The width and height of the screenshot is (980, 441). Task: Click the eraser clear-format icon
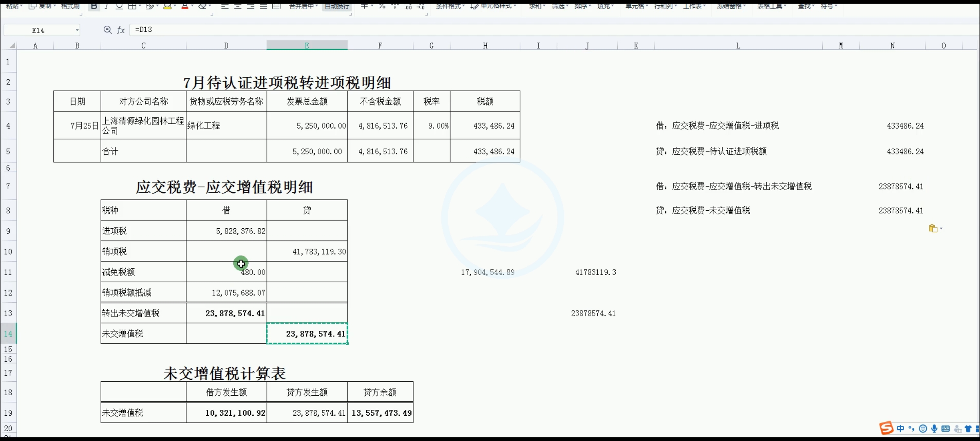tap(202, 6)
